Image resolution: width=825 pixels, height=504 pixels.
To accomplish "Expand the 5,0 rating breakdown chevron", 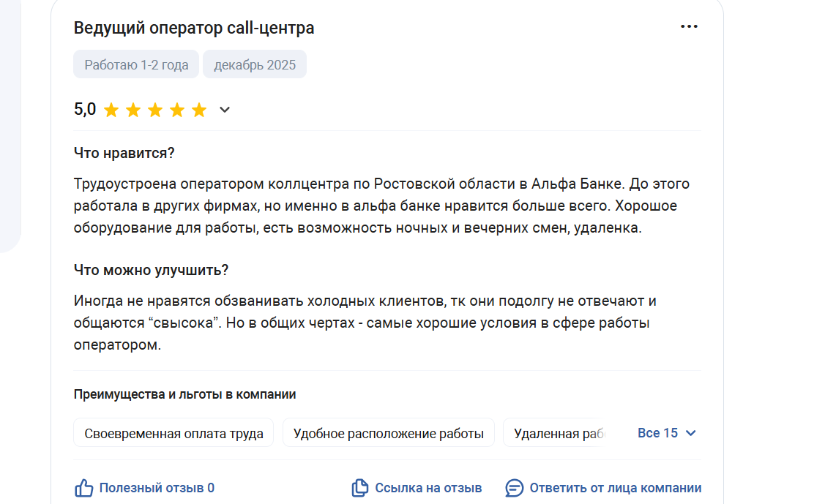I will click(x=225, y=110).
